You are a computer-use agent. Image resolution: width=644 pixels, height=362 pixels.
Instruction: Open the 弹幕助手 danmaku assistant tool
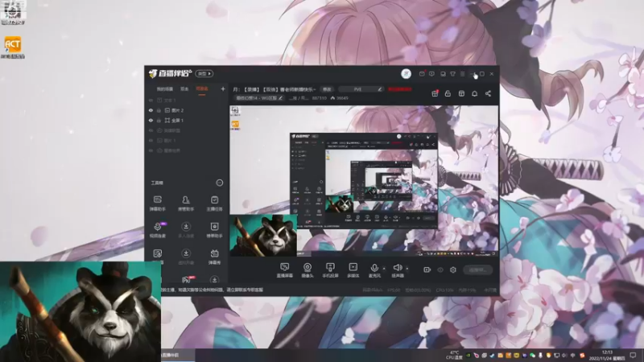coord(157,204)
